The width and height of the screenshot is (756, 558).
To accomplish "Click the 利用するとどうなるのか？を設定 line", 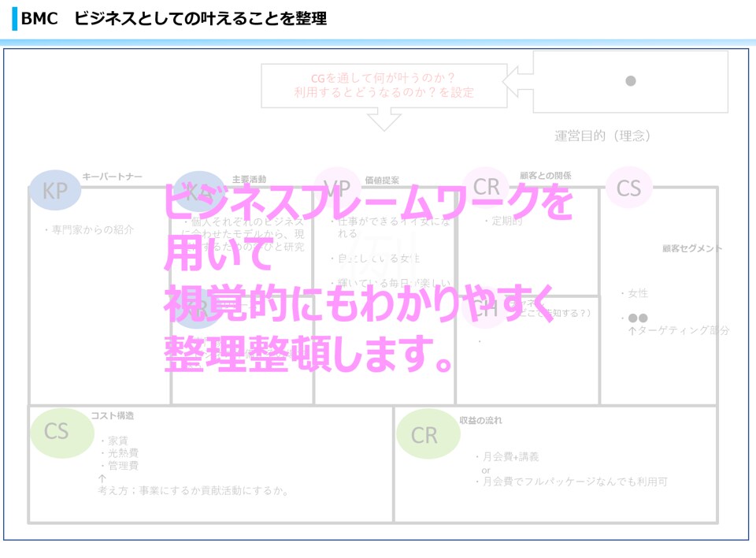I will [384, 92].
